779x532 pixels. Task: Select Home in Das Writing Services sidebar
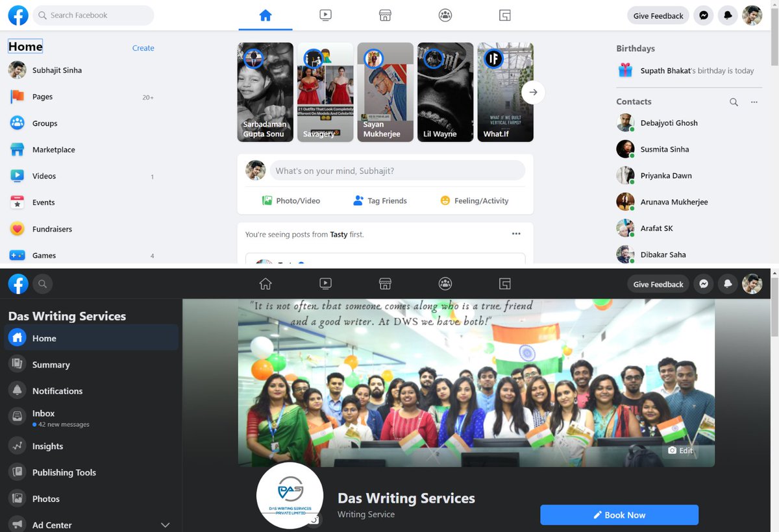tap(92, 338)
